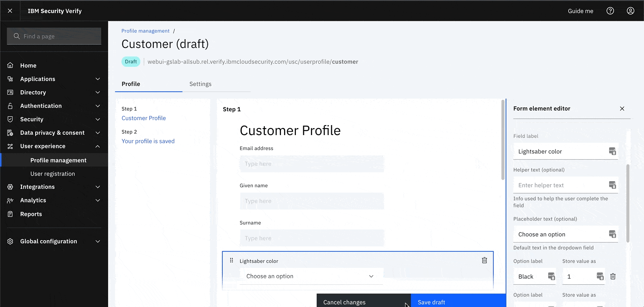Click the Security shield icon
Viewport: 644px width, 307px height.
10,119
